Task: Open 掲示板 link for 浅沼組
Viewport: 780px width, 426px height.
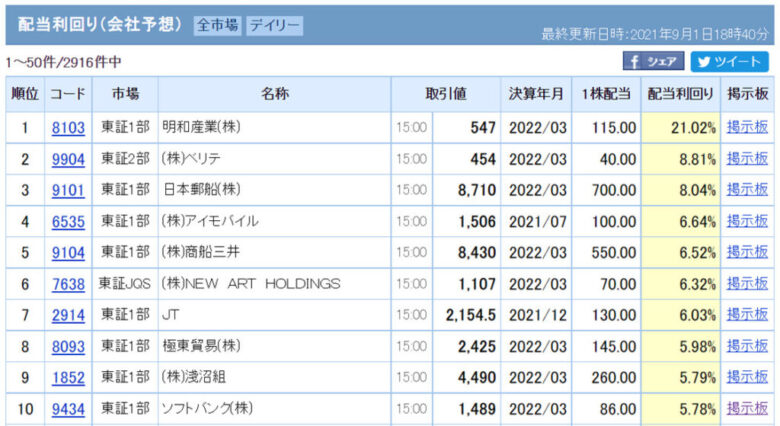Action: point(747,377)
